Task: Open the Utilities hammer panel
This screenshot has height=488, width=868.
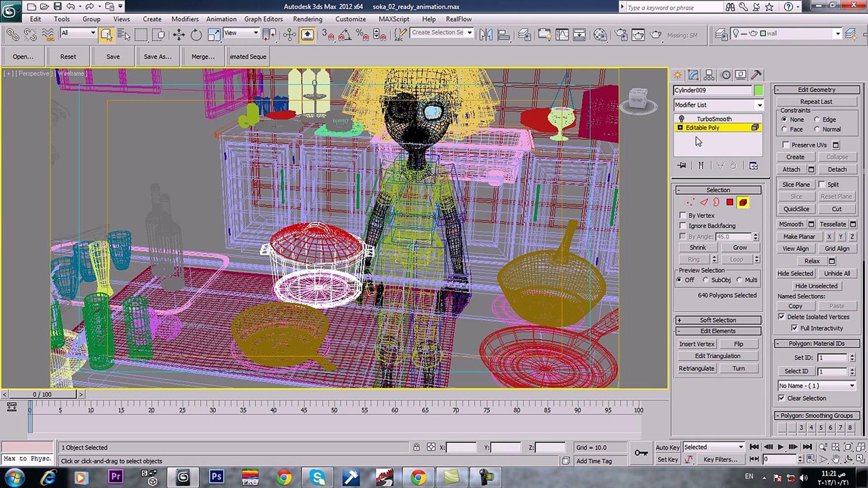Action: [756, 75]
